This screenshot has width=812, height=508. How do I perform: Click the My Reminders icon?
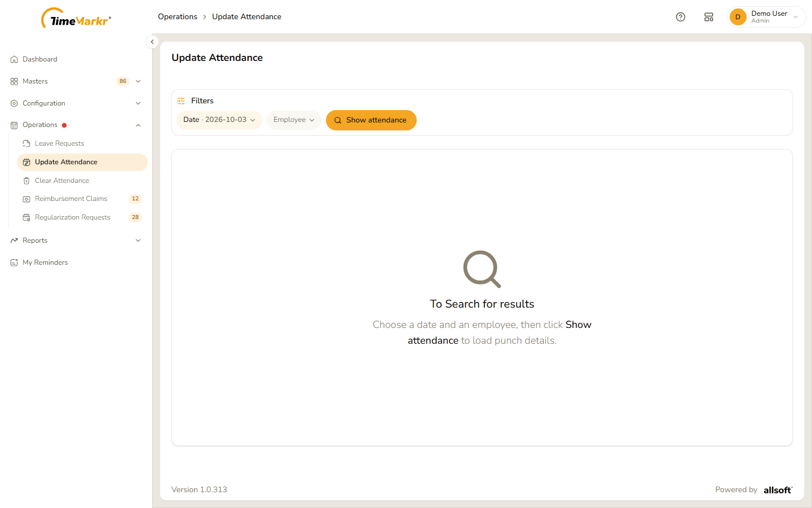click(14, 262)
